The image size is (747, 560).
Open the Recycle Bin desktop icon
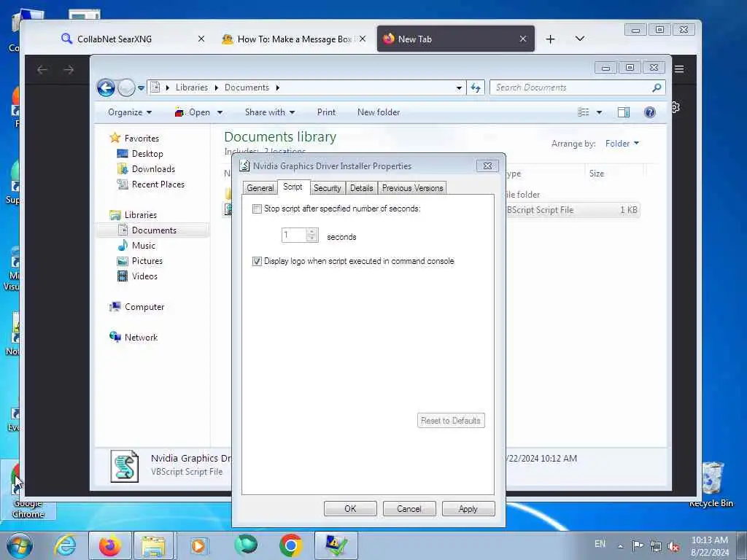coord(712,484)
